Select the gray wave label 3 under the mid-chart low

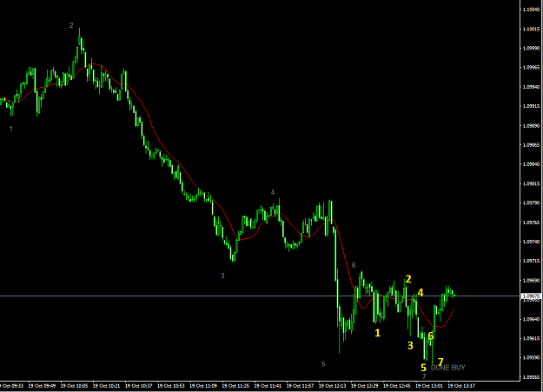tap(222, 276)
